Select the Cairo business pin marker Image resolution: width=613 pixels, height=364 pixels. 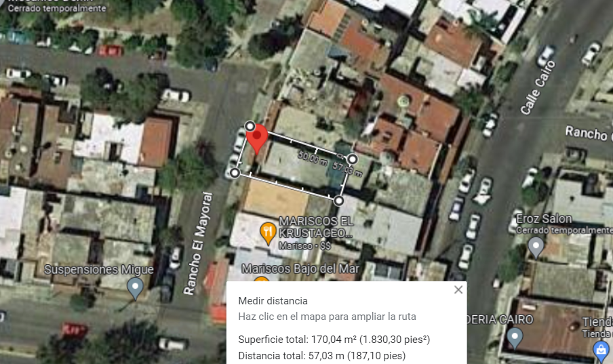tap(515, 338)
